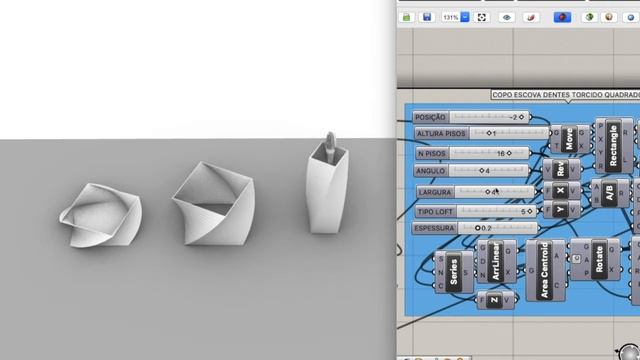This screenshot has height=360, width=640.
Task: Click the LARGURA slider handle
Action: [x=488, y=192]
